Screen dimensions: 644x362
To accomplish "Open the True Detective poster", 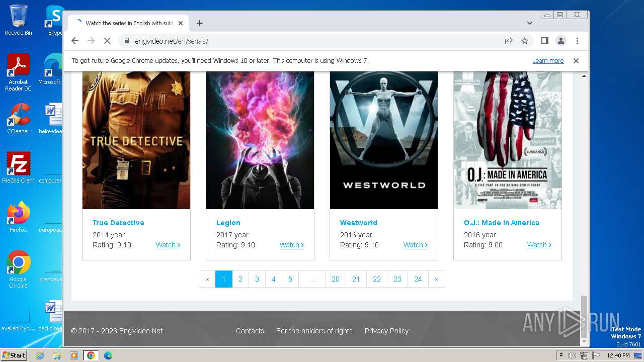I will [x=136, y=140].
